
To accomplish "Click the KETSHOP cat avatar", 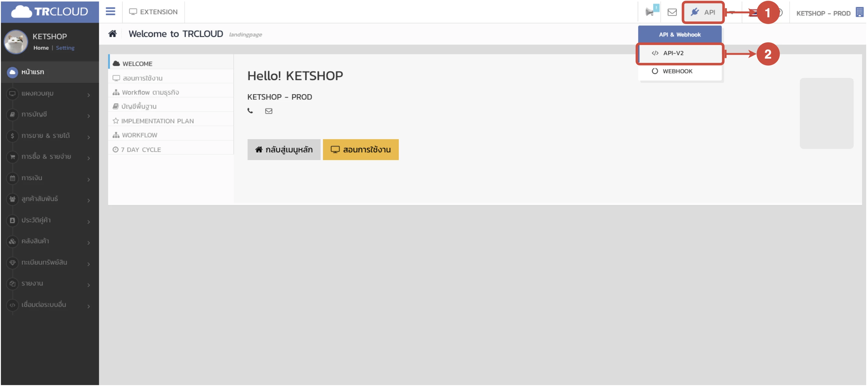I will click(x=16, y=42).
